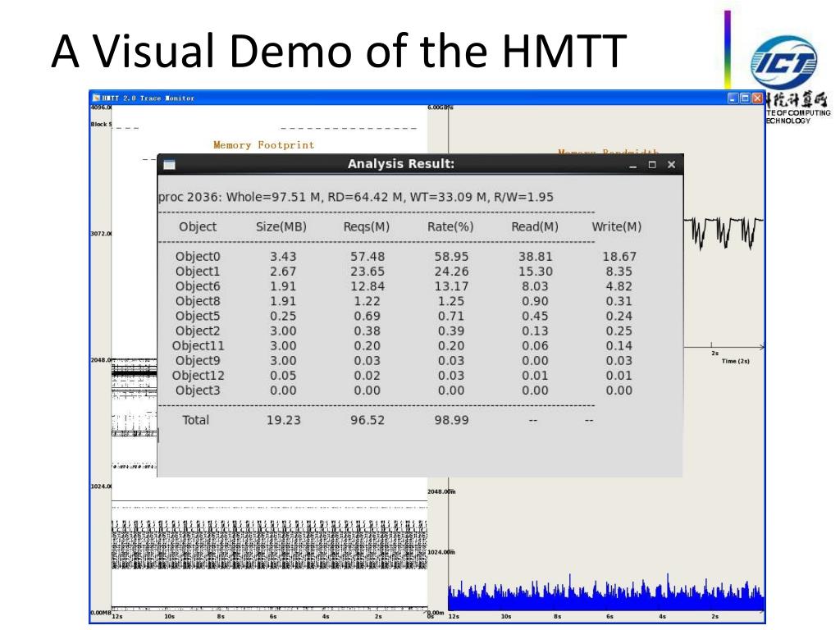The width and height of the screenshot is (840, 630).
Task: Click the Reqs(M) column header
Action: pyautogui.click(x=367, y=226)
